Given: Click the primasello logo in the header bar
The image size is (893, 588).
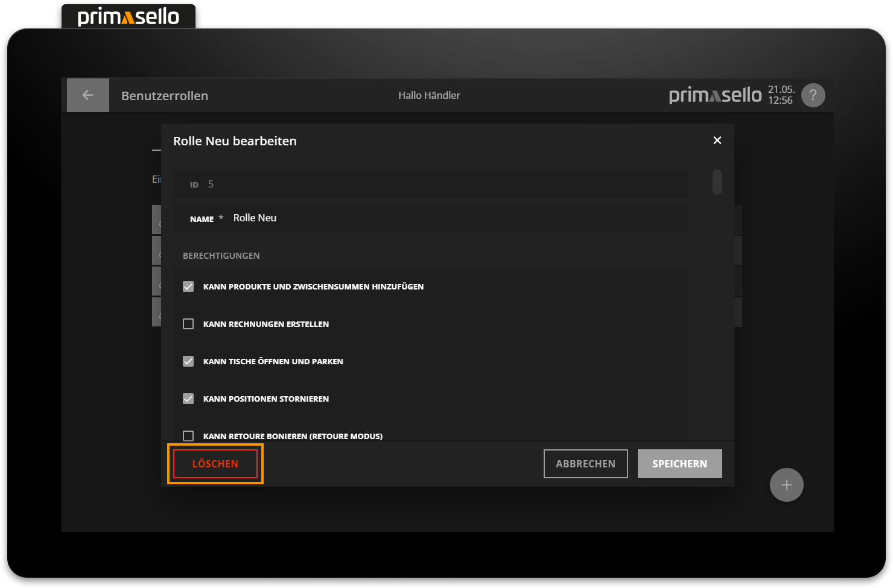Looking at the screenshot, I should tap(715, 95).
